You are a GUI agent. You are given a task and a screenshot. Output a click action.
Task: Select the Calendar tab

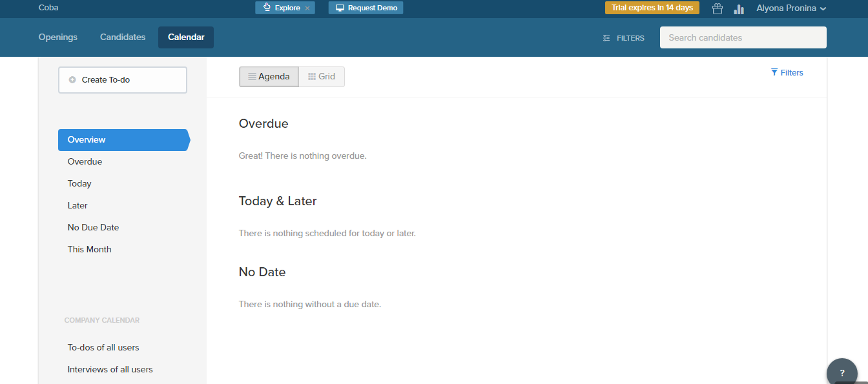[186, 37]
